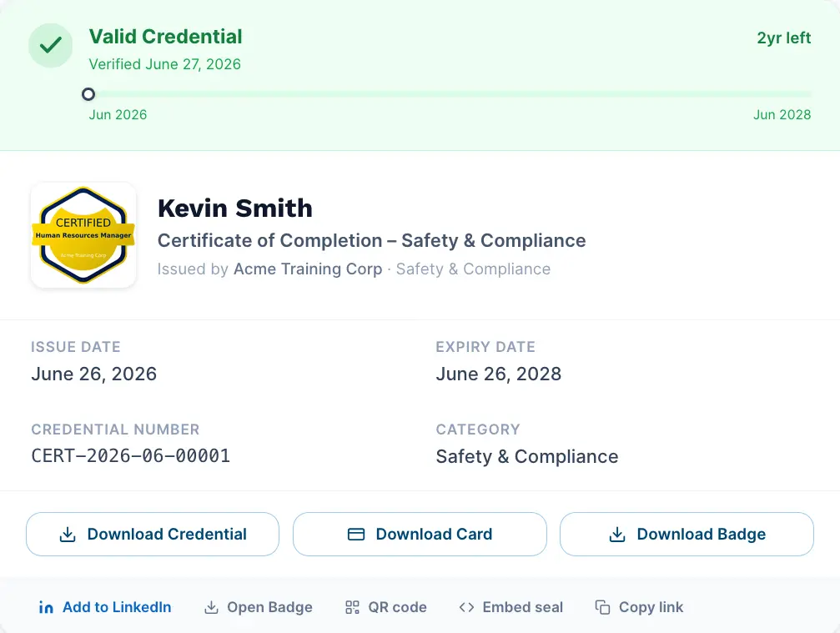Click the issue date value June 26, 2026
Image resolution: width=840 pixels, height=633 pixels.
click(x=93, y=374)
